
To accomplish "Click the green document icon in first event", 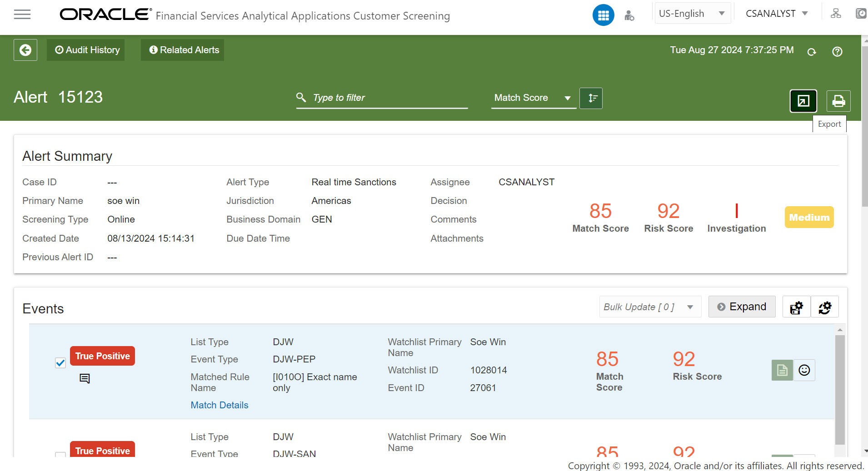I will [782, 370].
